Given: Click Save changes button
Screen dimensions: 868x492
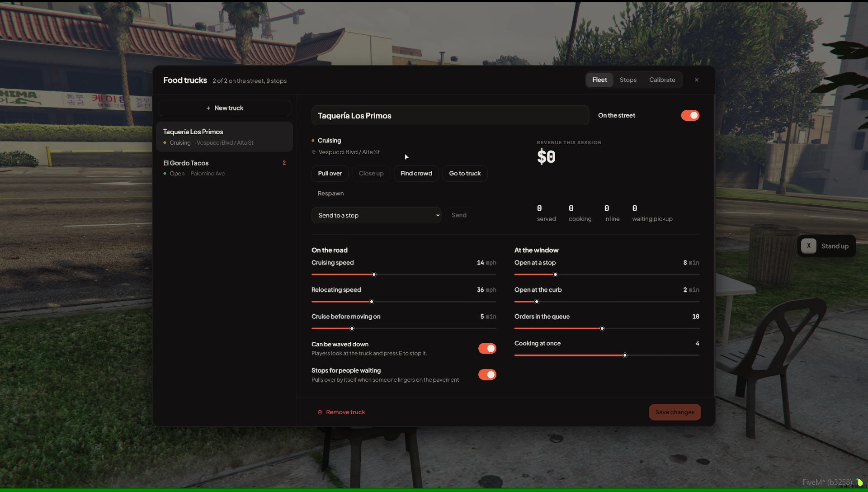Looking at the screenshot, I should (675, 412).
